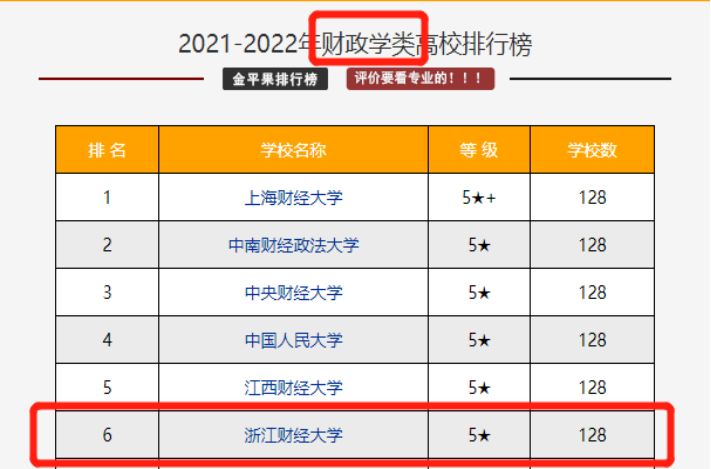711x469 pixels.
Task: Click rank number 1 cell
Action: (107, 198)
